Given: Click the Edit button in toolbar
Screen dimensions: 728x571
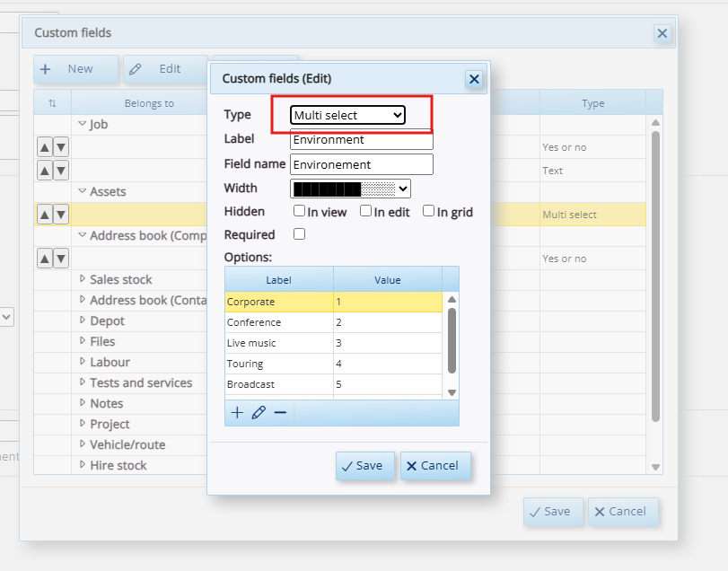Looking at the screenshot, I should point(165,69).
